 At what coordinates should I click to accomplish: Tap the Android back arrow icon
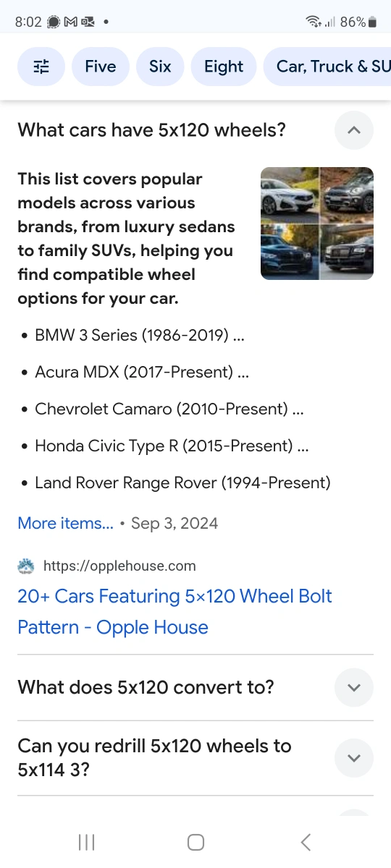coord(306,842)
